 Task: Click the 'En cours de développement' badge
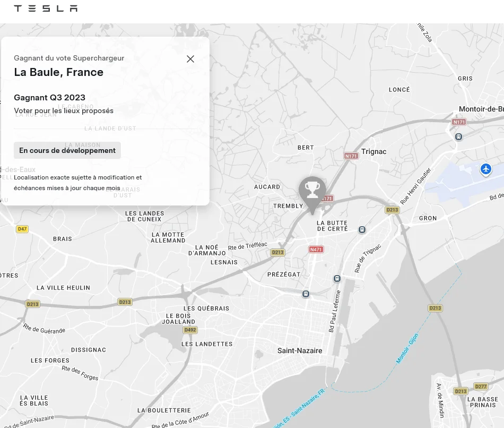(x=67, y=150)
